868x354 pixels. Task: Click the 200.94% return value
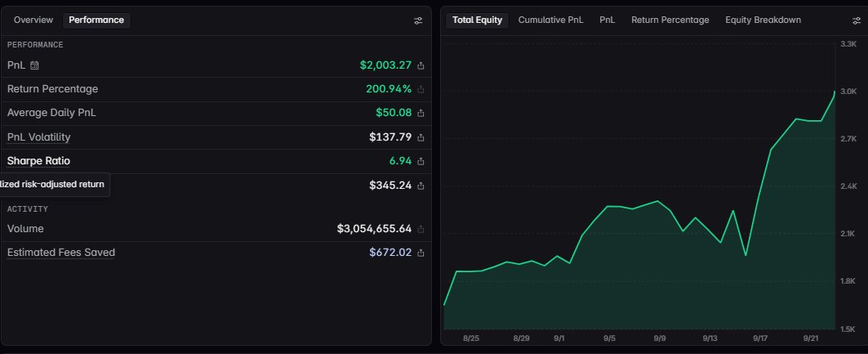click(x=389, y=88)
